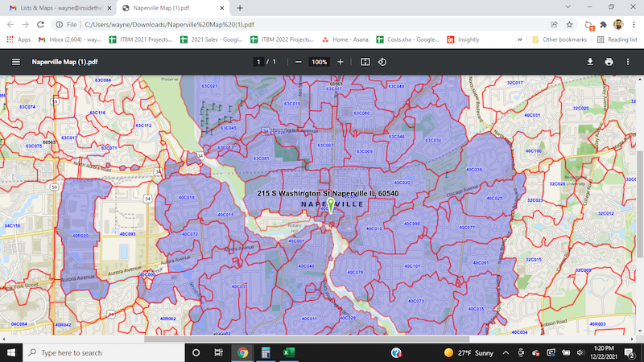Click the Get Help question icon
Viewport: 644px width, 362px height.
coord(396,352)
